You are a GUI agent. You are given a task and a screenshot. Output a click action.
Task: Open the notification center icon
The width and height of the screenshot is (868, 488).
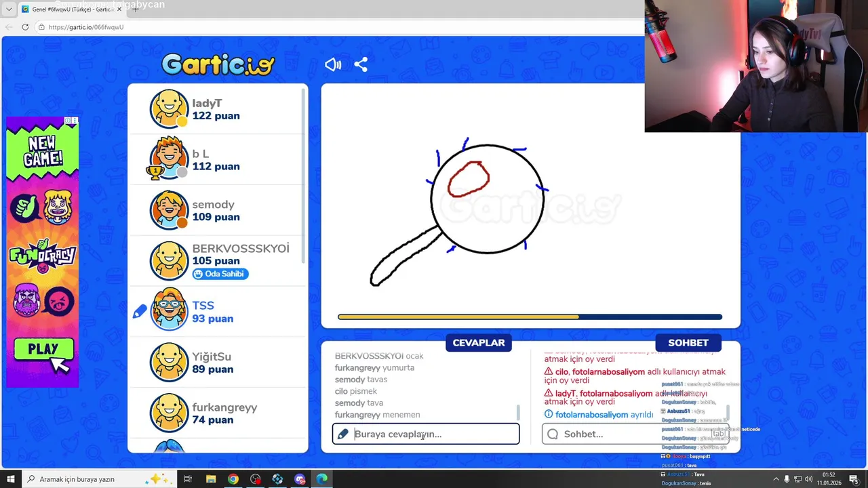[x=854, y=479]
